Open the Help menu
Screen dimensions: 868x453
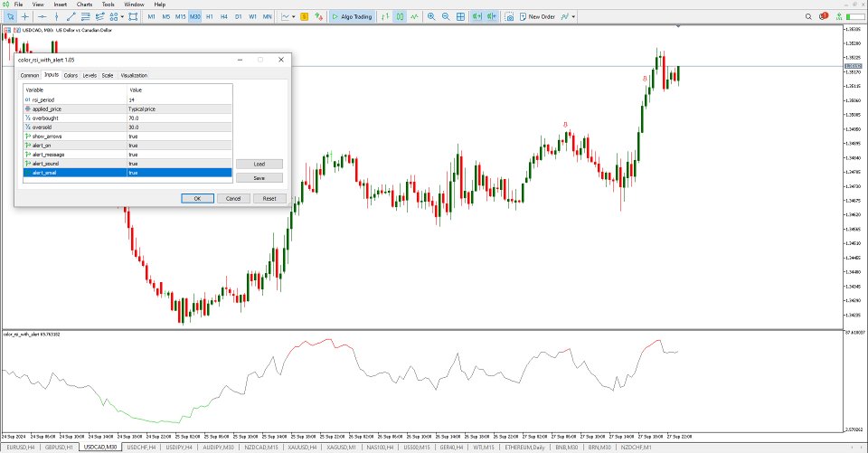159,5
